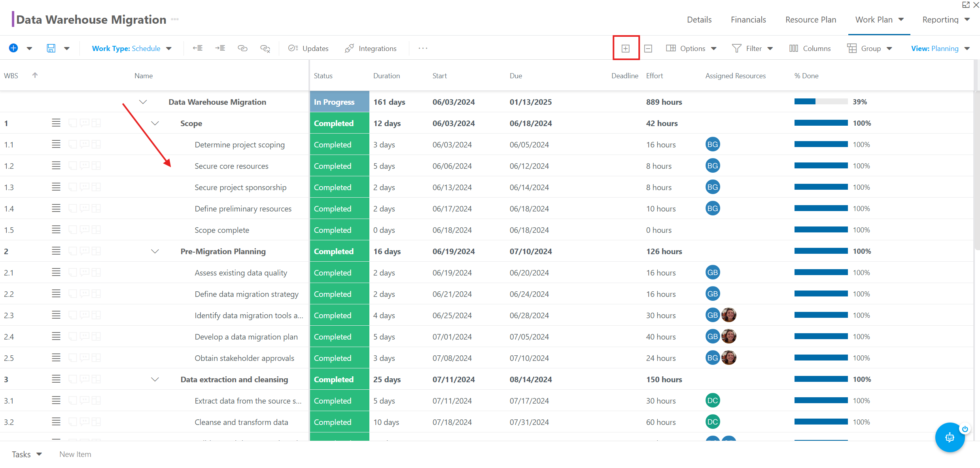Viewport: 980px width, 468px height.
Task: Click the indent task icon
Action: click(x=220, y=48)
